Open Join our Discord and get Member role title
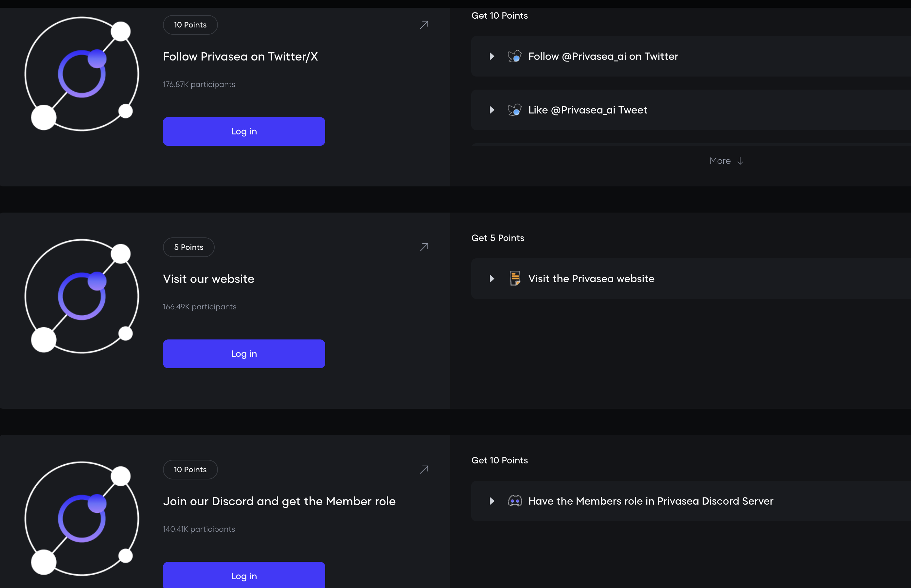 (279, 501)
